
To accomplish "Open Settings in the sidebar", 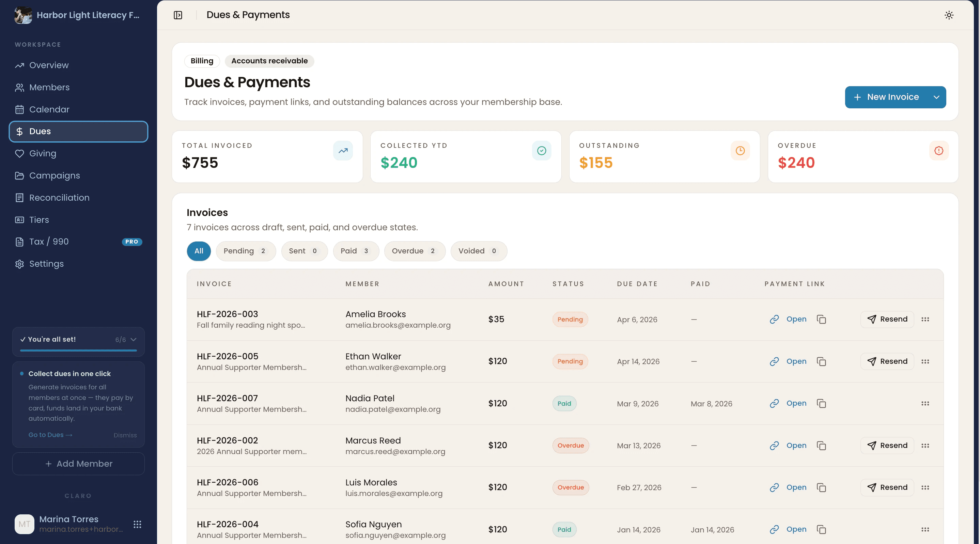I will coord(78,264).
